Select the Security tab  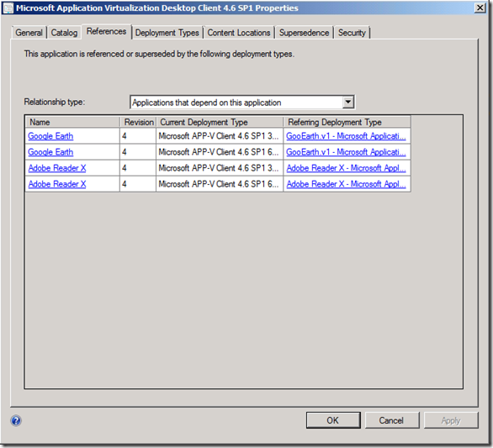pyautogui.click(x=352, y=33)
